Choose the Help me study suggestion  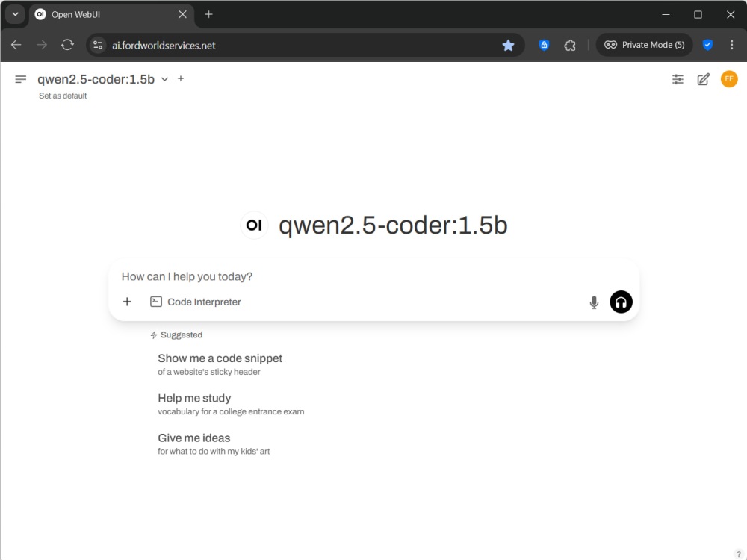(231, 404)
